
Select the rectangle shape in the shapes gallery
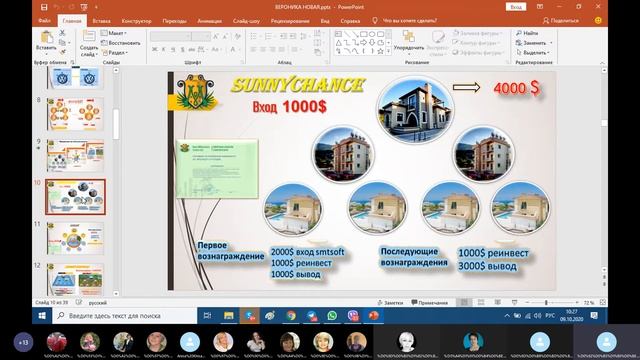coord(363,34)
